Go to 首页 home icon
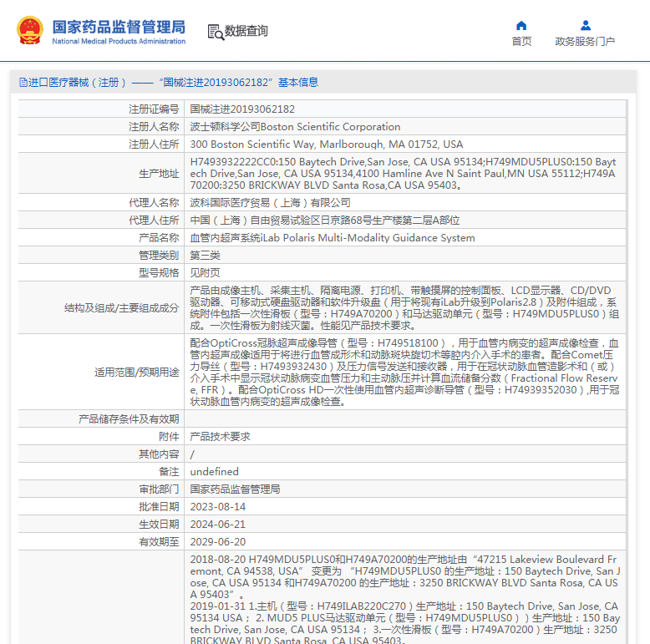This screenshot has width=650, height=644. tap(521, 26)
